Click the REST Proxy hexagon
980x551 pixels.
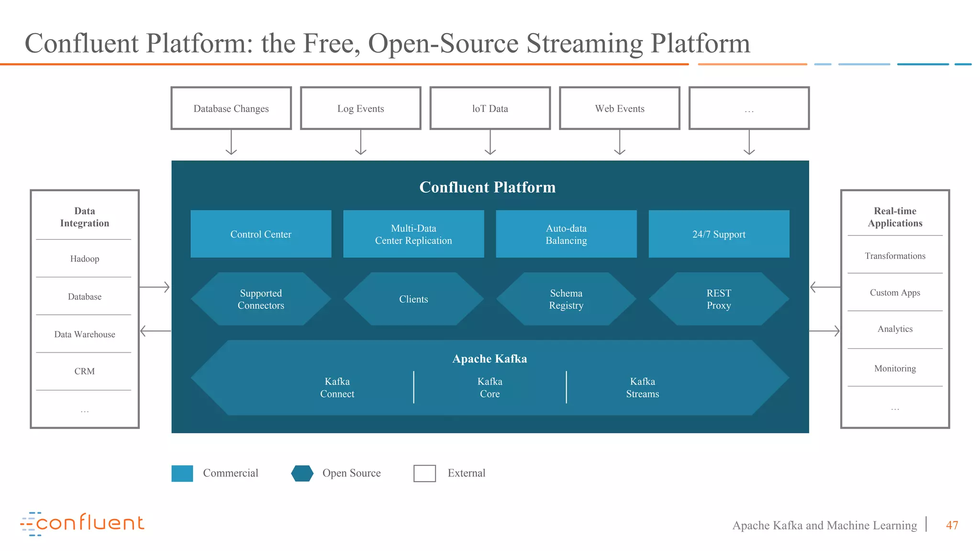click(719, 299)
